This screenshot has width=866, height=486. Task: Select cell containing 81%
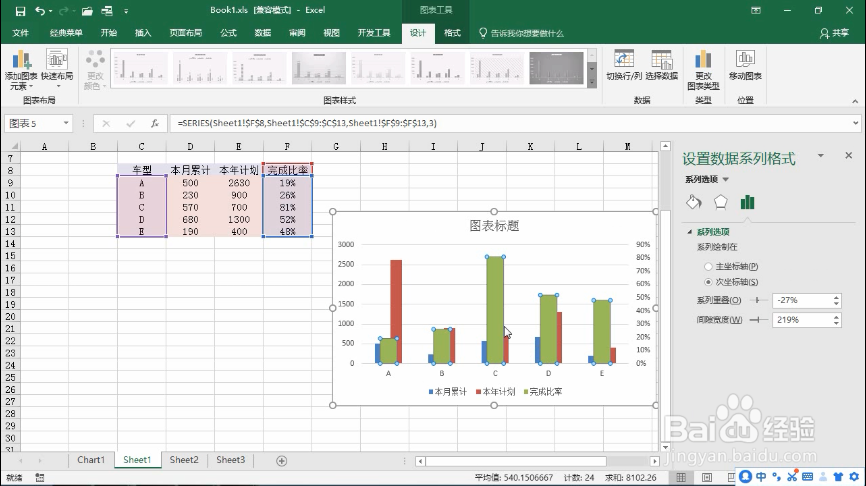click(287, 207)
